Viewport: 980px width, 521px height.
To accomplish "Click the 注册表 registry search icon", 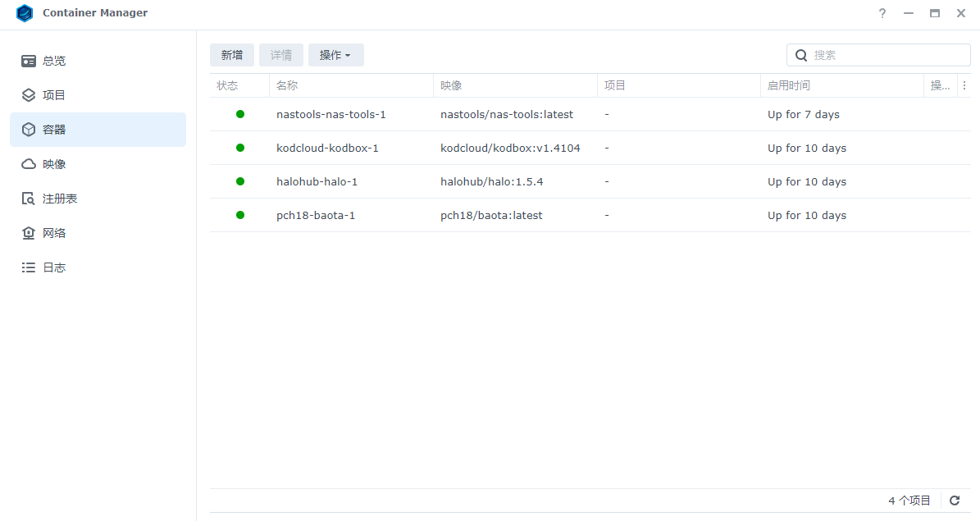I will [29, 199].
